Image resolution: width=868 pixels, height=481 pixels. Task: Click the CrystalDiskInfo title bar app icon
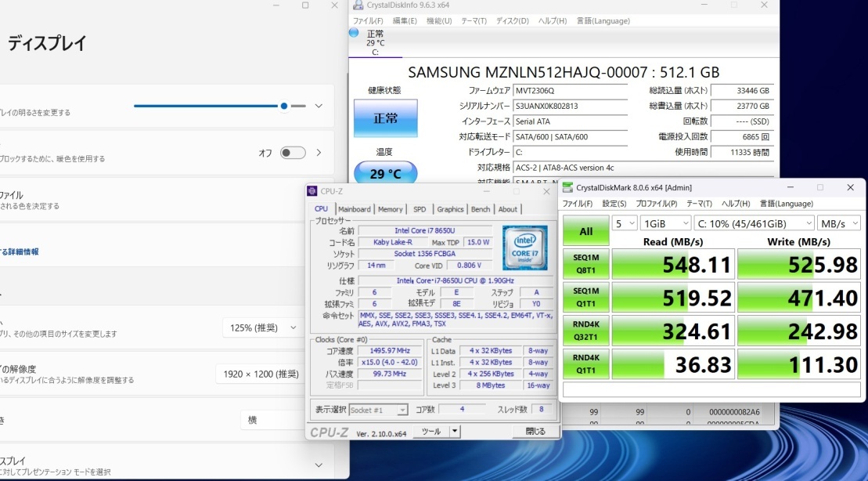(x=358, y=5)
